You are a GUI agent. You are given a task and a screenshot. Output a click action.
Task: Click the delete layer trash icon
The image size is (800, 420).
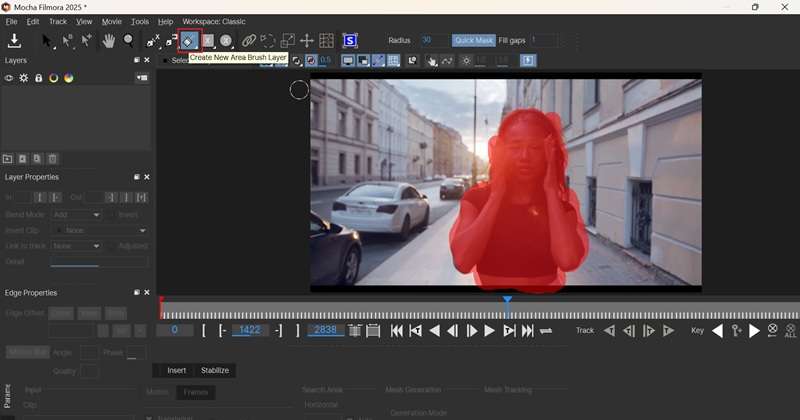point(53,159)
